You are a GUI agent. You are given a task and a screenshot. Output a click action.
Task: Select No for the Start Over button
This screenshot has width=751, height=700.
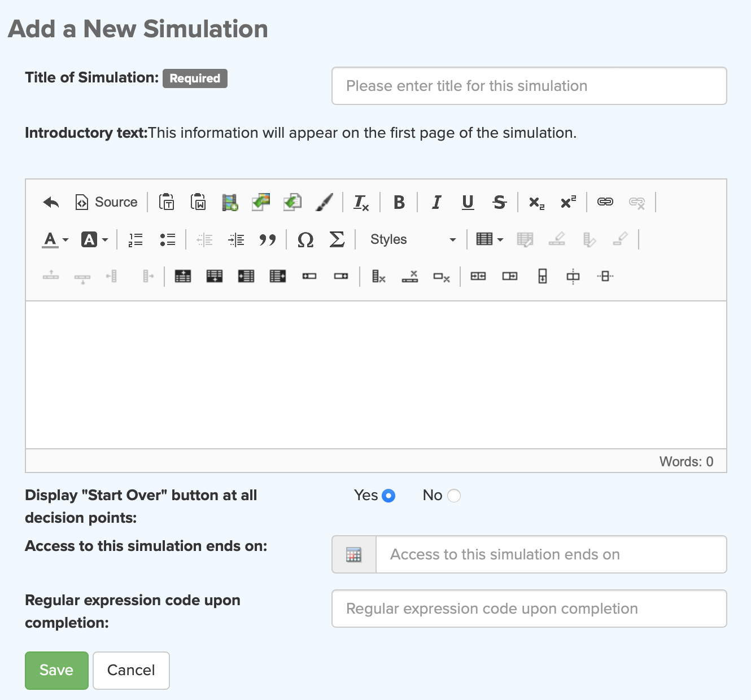[x=454, y=496]
